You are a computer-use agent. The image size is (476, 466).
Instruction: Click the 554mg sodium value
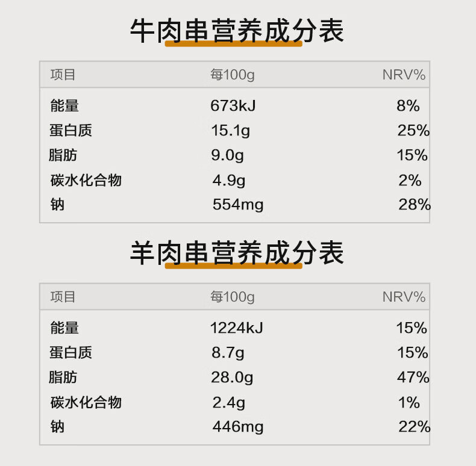pyautogui.click(x=237, y=205)
